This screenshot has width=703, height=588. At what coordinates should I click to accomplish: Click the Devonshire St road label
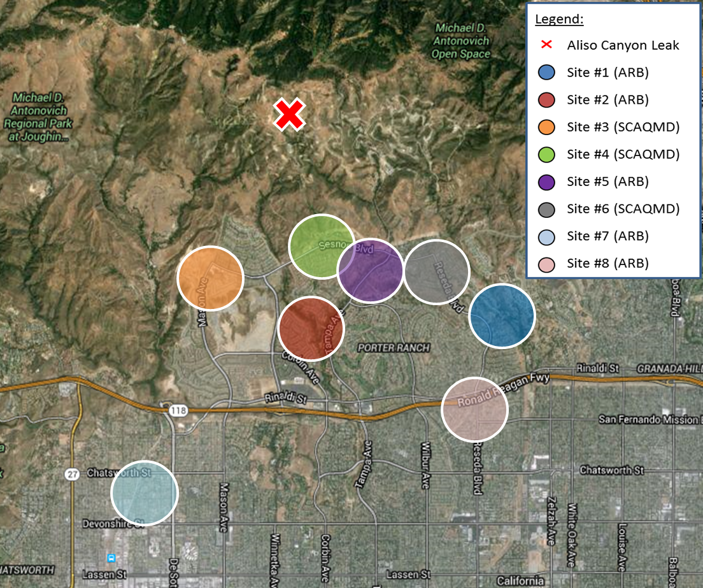tap(113, 524)
